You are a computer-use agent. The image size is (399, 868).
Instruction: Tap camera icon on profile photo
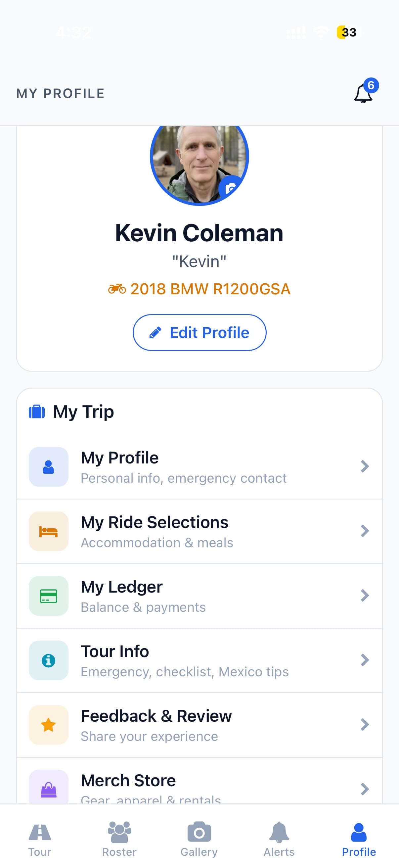230,188
